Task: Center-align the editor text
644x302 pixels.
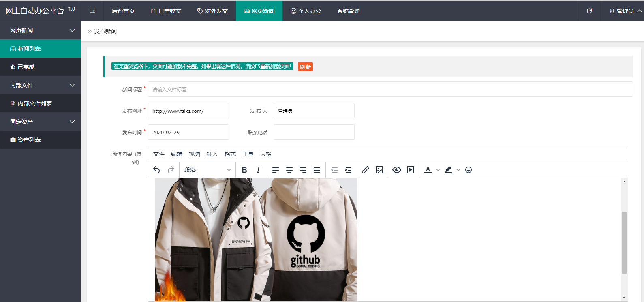Action: click(x=289, y=170)
